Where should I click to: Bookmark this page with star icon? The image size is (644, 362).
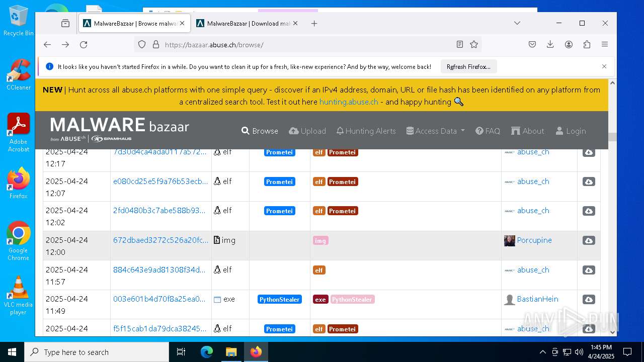click(x=474, y=44)
